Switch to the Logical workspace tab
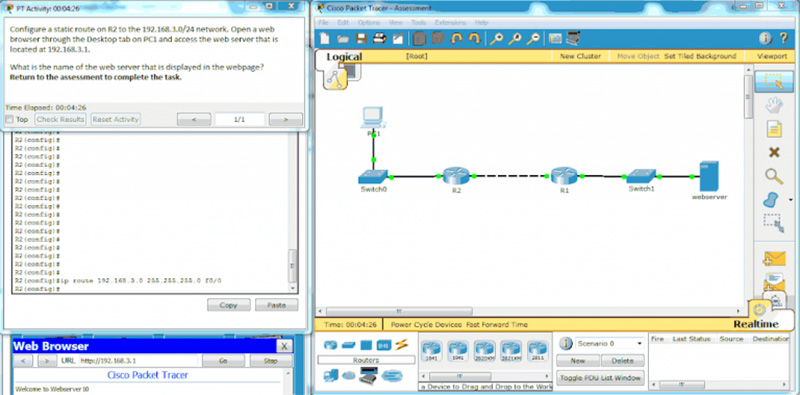800x395 pixels. click(x=344, y=57)
